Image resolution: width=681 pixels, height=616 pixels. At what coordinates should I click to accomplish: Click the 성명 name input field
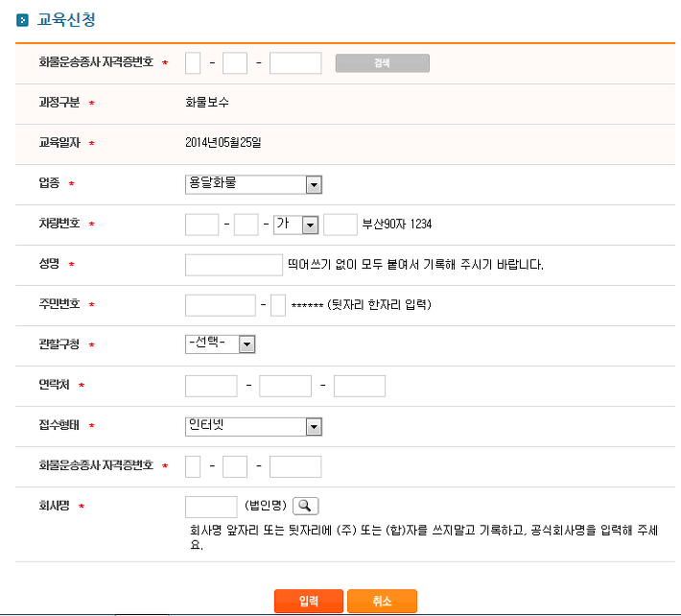[x=234, y=265]
